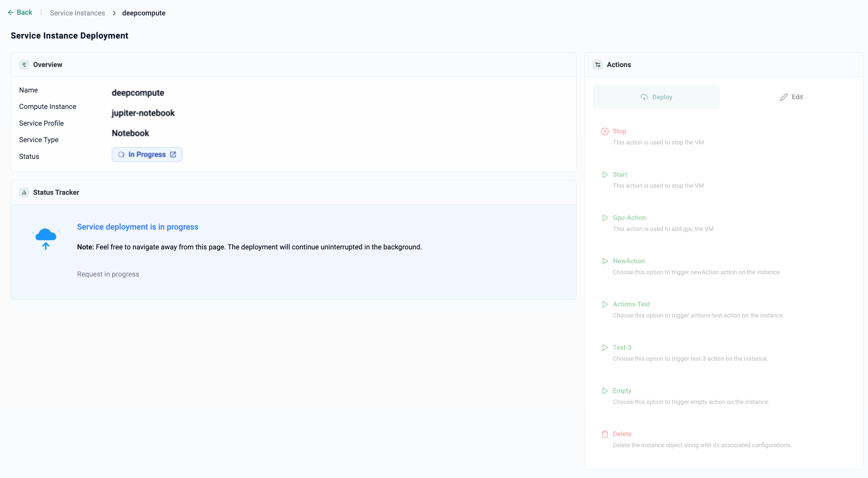This screenshot has height=478, width=868.
Task: Open Service Instances breadcrumb
Action: click(x=77, y=13)
